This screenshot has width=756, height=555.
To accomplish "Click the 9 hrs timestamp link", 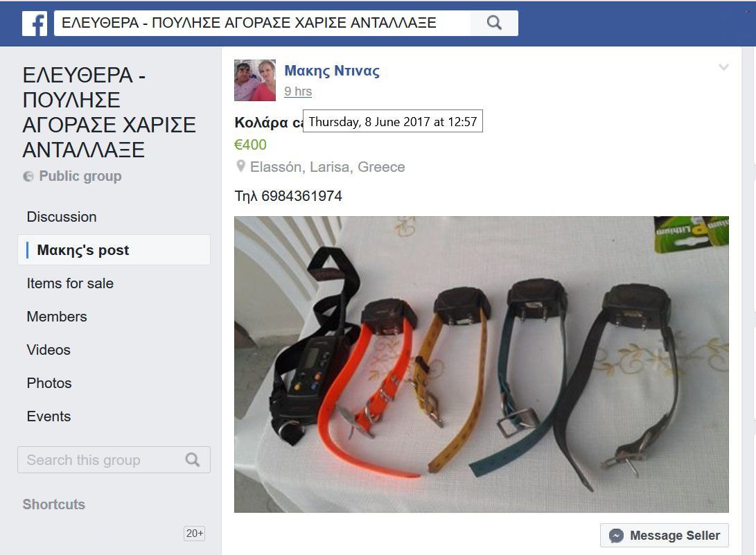I will pos(298,91).
